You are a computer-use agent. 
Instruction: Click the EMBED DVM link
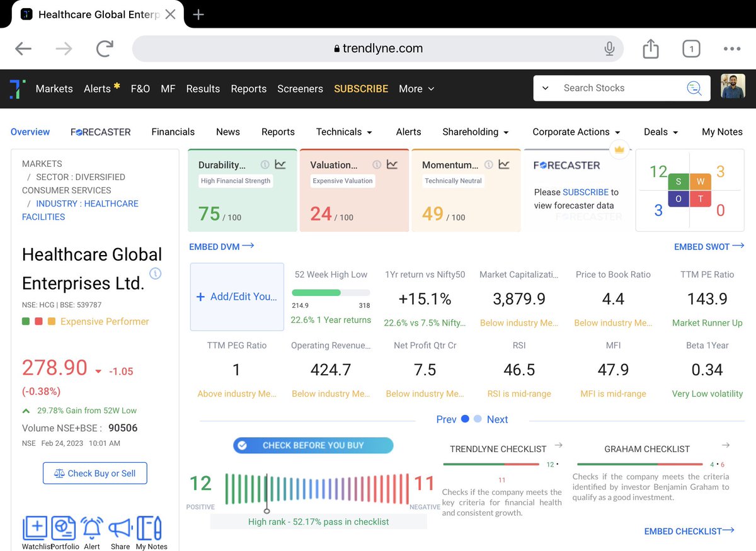222,246
